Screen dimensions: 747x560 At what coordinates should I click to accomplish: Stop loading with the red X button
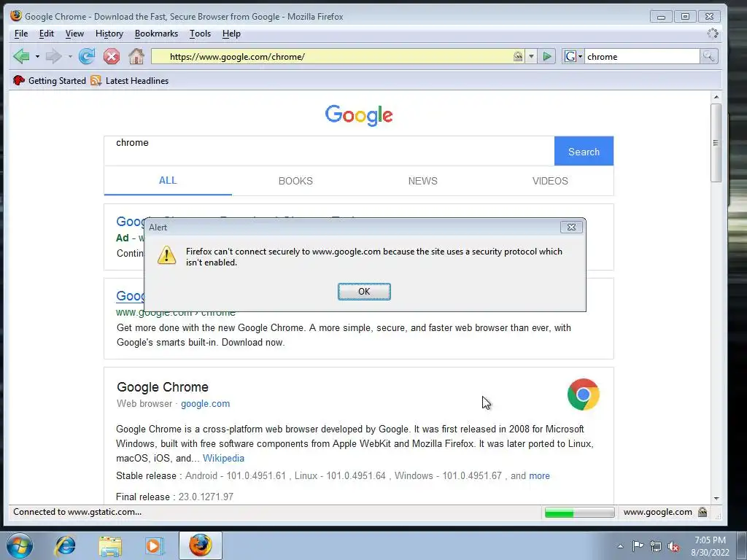[112, 56]
